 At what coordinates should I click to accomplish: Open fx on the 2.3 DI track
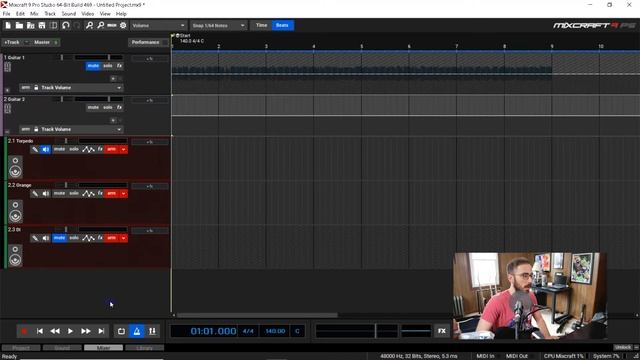(100, 238)
